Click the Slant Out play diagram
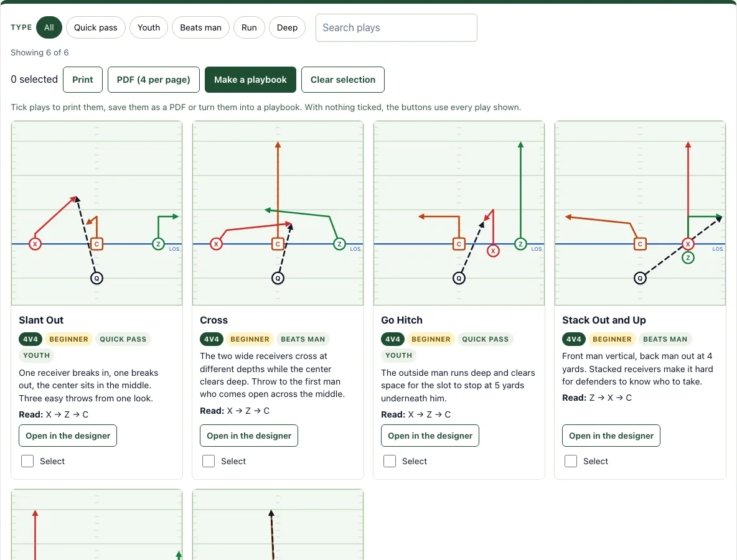 coord(97,213)
